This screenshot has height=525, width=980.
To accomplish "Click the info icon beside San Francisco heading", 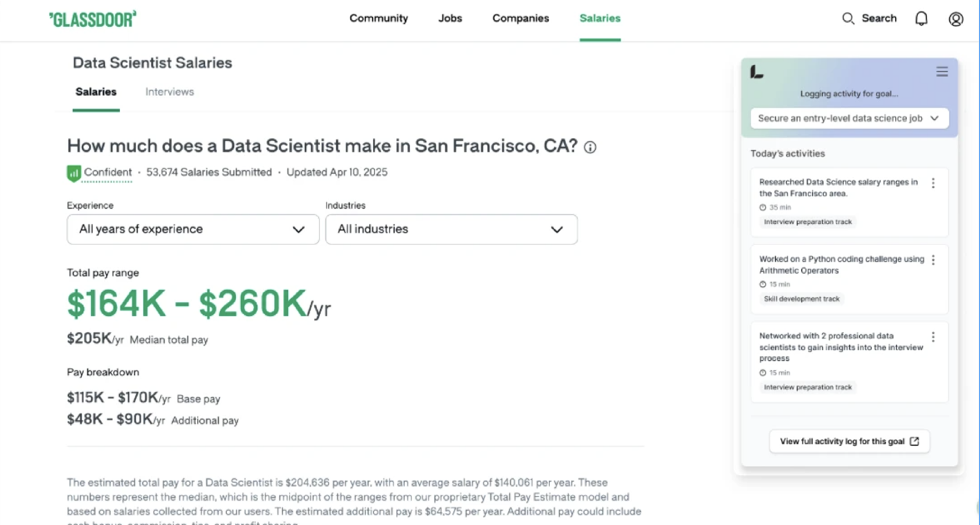I will (590, 147).
